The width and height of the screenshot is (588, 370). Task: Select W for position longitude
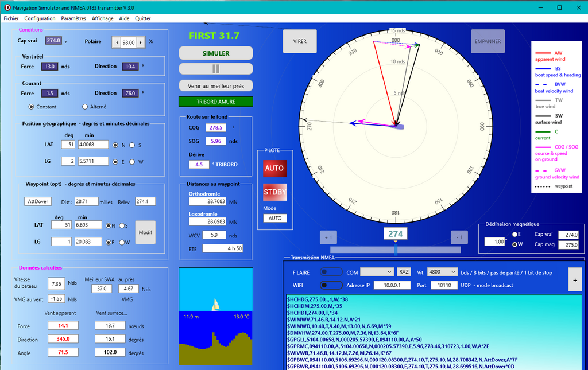point(132,162)
